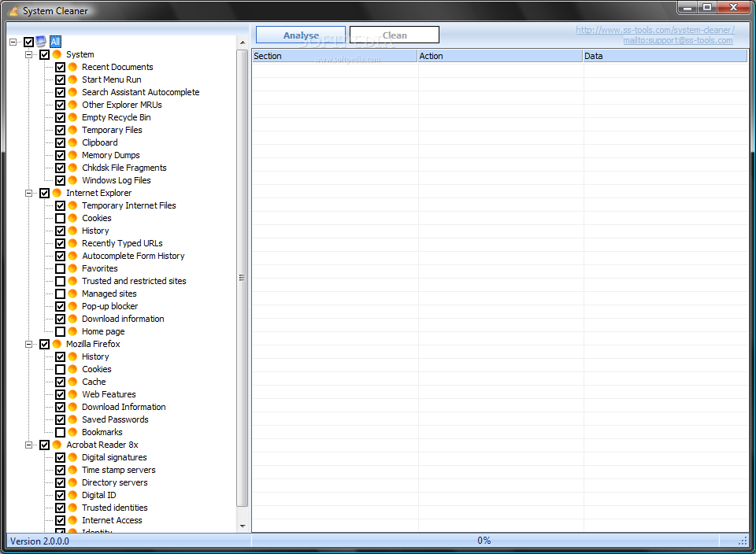Collapse the Internet Explorer branch

[x=29, y=193]
